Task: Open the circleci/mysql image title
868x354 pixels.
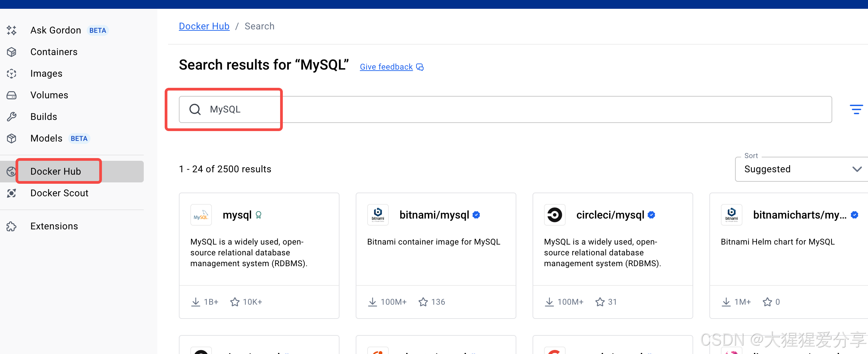Action: click(x=611, y=215)
